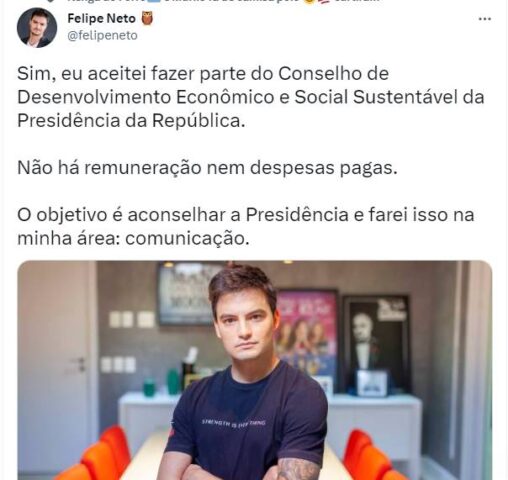
Task: Click the line 'Não há remuneração nem despesas pagas.'
Action: pos(207,168)
